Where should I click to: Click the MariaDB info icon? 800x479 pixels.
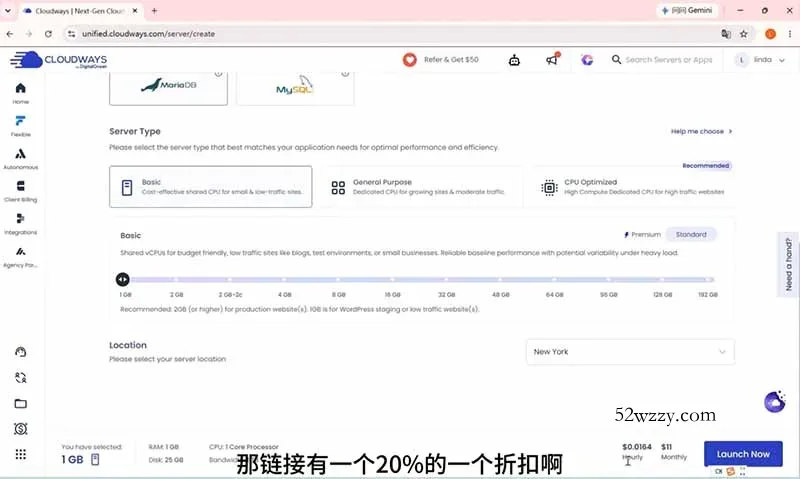218,73
